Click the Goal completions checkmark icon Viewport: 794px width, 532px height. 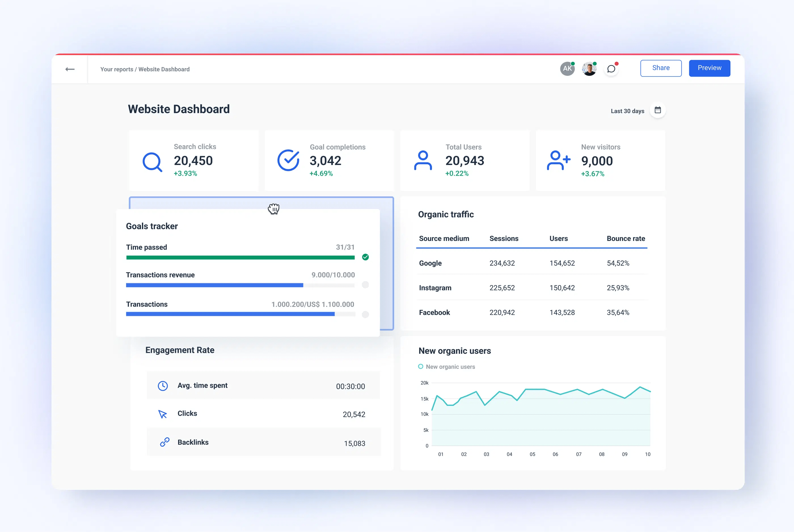coord(288,160)
